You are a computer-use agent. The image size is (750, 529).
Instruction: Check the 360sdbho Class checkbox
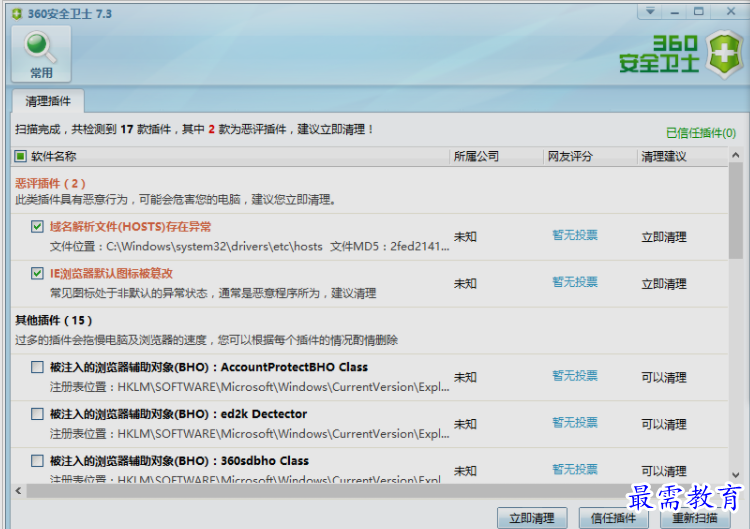tap(37, 461)
